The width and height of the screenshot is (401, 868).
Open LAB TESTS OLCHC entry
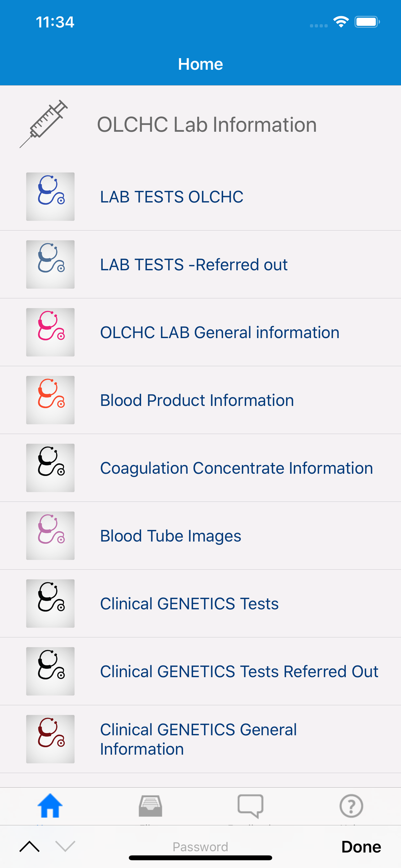200,196
